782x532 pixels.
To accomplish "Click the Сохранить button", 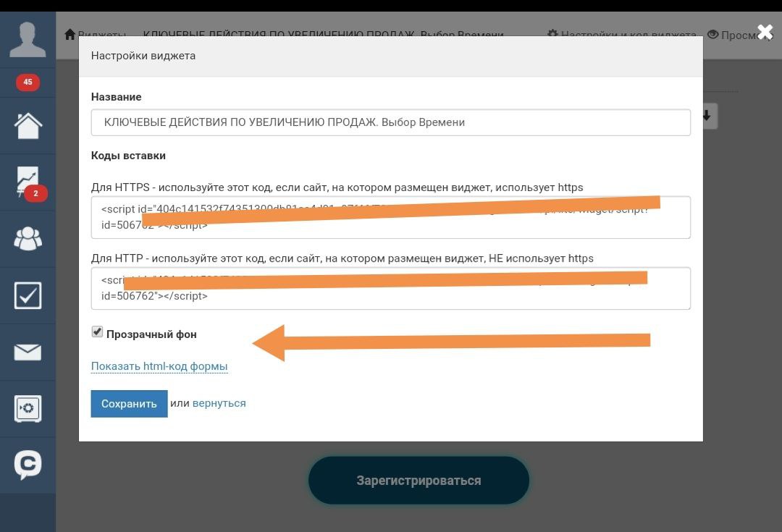I will [129, 404].
